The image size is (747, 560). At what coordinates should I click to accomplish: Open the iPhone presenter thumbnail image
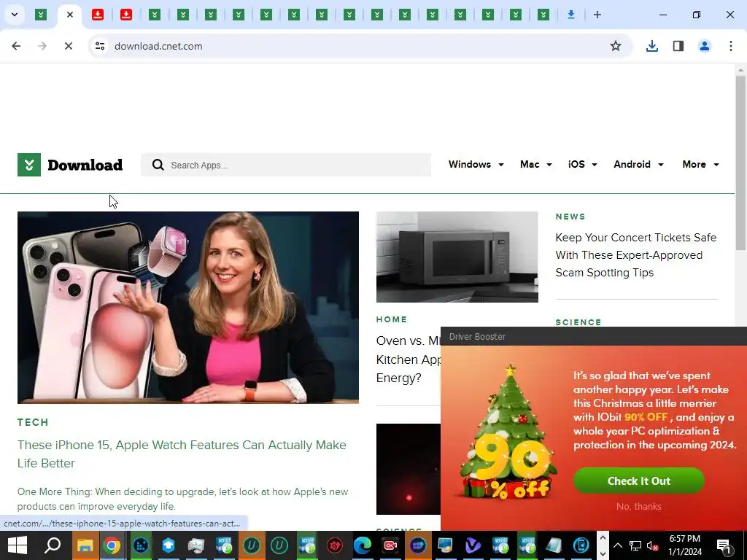188,308
